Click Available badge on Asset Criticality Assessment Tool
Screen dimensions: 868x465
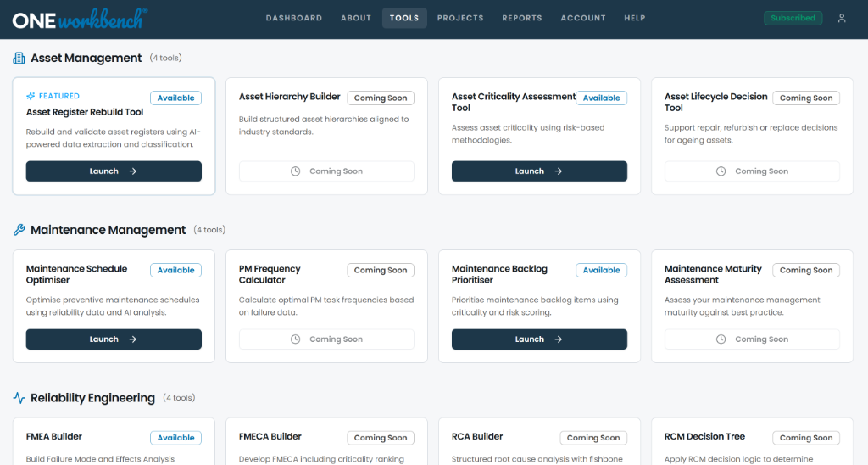pyautogui.click(x=602, y=98)
